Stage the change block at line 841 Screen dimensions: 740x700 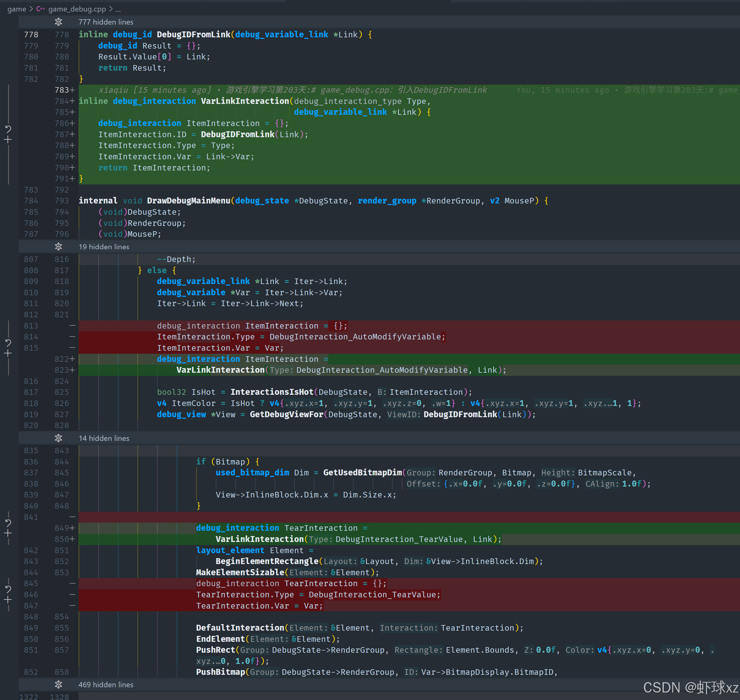(x=8, y=534)
